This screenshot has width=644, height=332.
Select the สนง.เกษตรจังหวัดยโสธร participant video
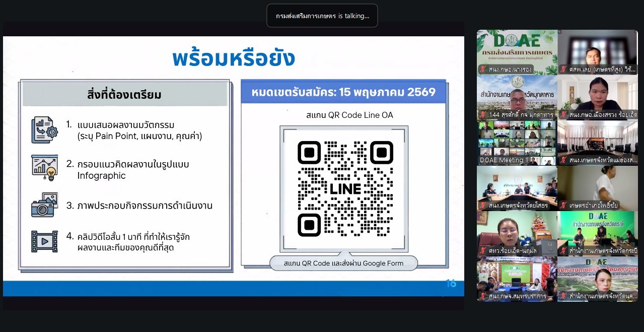tap(517, 188)
